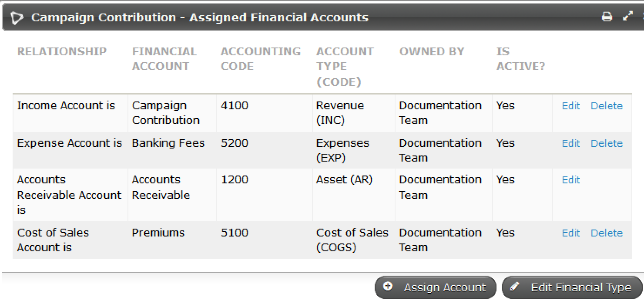Delete the Banking Fees expense account assignment
This screenshot has width=644, height=304.
tap(607, 143)
